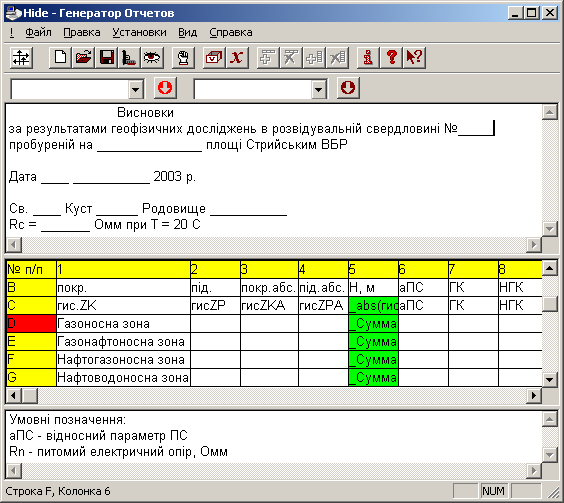Image resolution: width=564 pixels, height=503 pixels.
Task: Select 'Газоносна зона' cell
Action: tap(123, 323)
